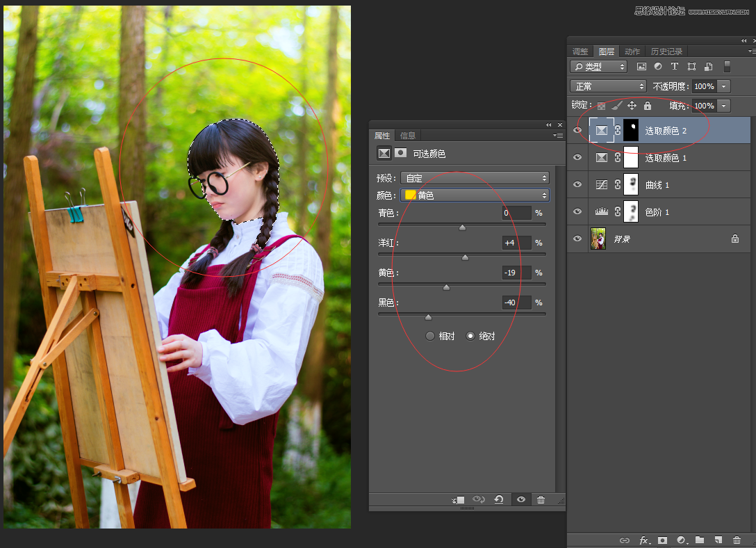Image resolution: width=756 pixels, height=548 pixels.
Task: Toggle visibility of 色阶 1 layer
Action: [577, 212]
